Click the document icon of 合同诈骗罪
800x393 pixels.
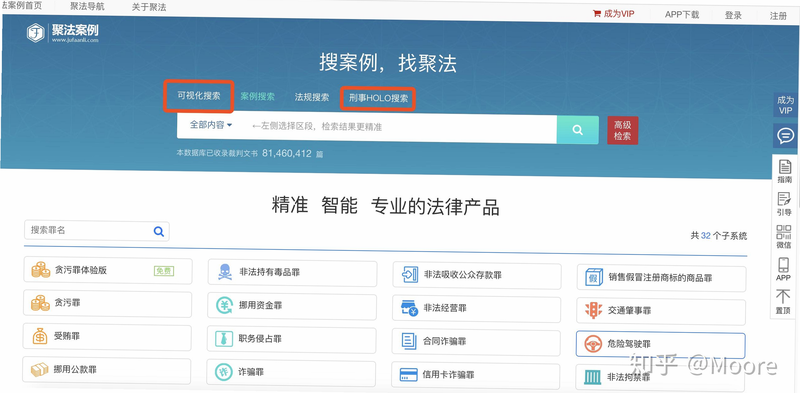(x=409, y=340)
